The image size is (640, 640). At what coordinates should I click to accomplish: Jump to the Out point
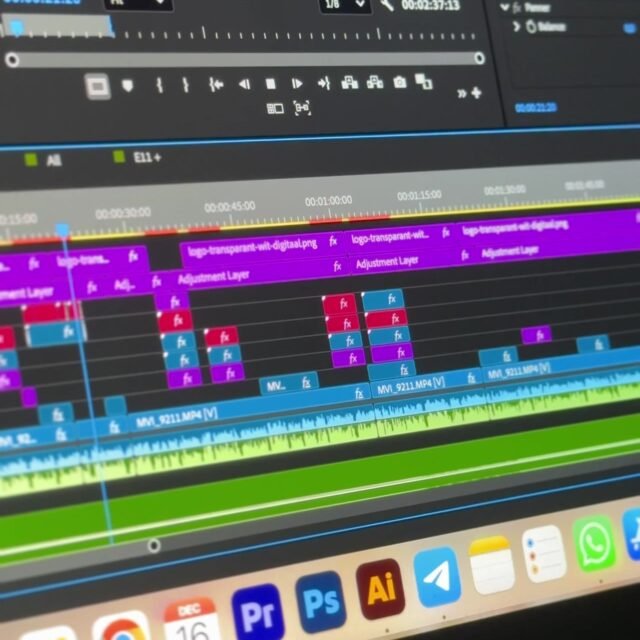324,84
